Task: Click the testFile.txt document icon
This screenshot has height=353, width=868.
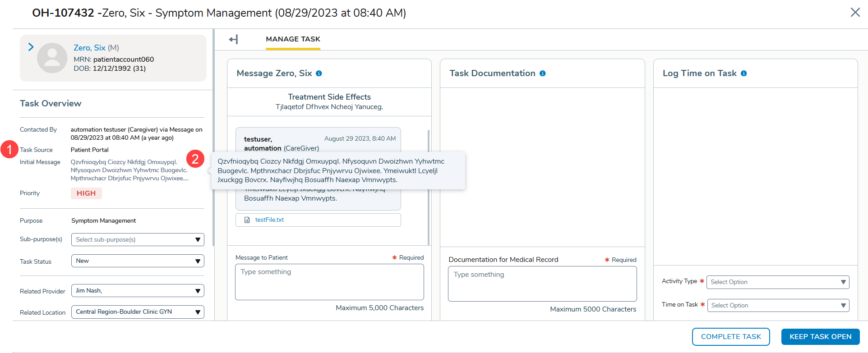Action: tap(247, 220)
